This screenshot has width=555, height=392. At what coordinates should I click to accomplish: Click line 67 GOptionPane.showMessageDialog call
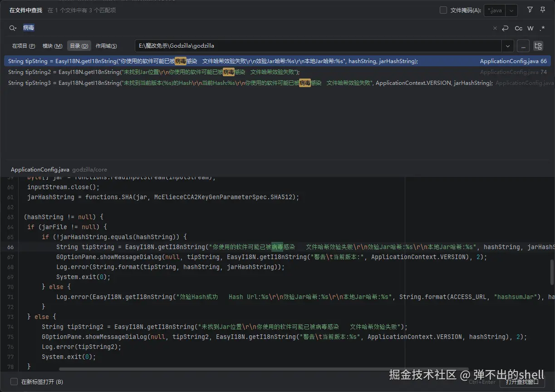click(271, 257)
